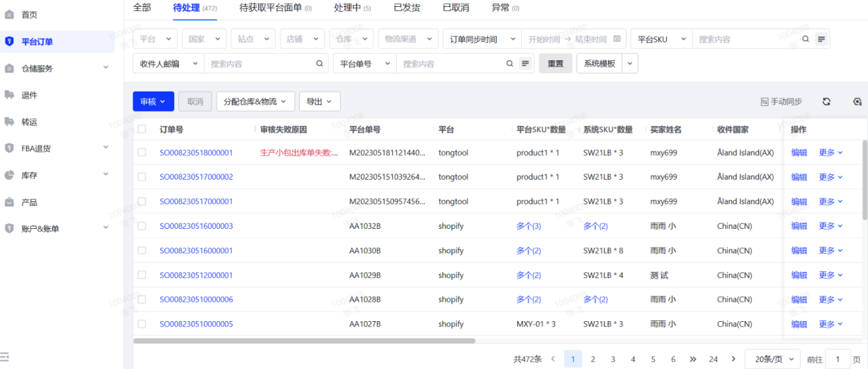Image resolution: width=868 pixels, height=369 pixels.
Task: Check the row SO008230510000005
Action: [x=142, y=324]
